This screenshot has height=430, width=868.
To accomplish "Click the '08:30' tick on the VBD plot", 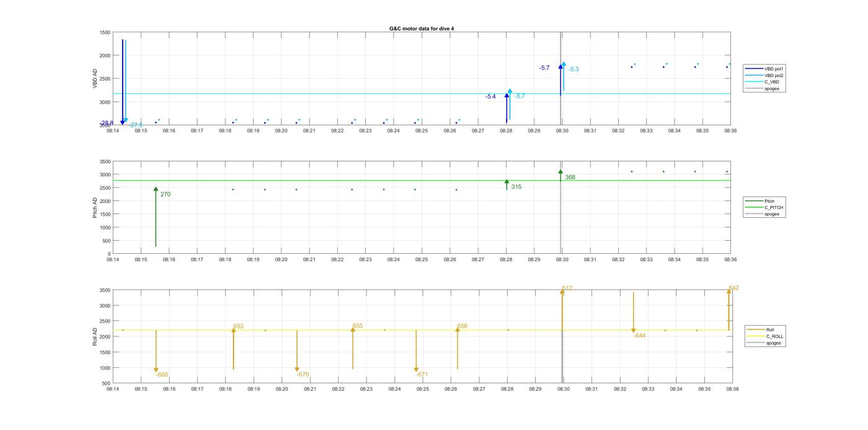I will (562, 131).
